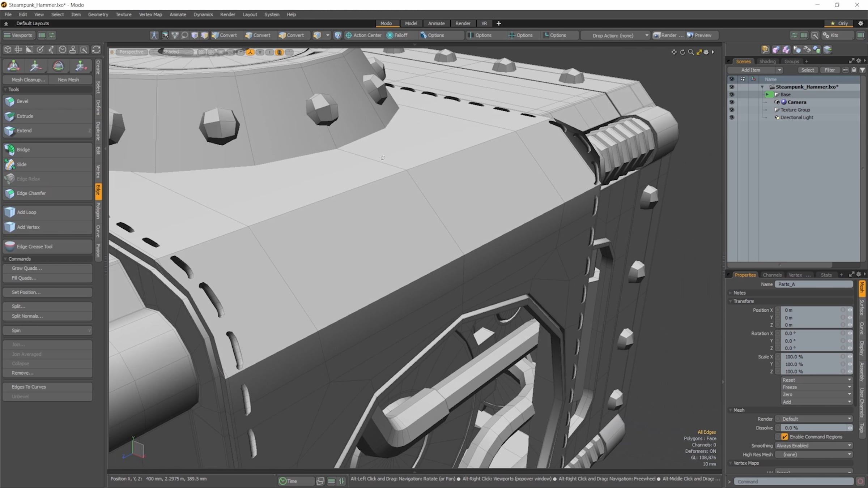This screenshot has width=868, height=488.
Task: Open the Drop Action dropdown
Action: (x=616, y=35)
